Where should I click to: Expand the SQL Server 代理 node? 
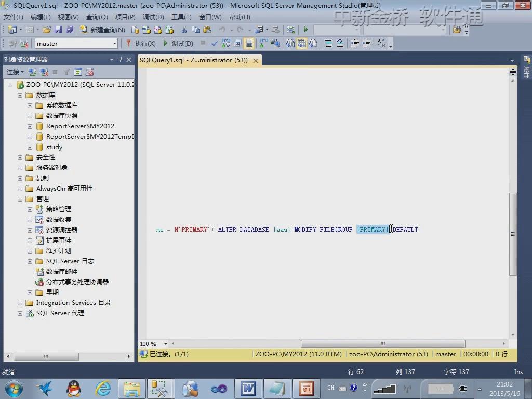click(20, 313)
